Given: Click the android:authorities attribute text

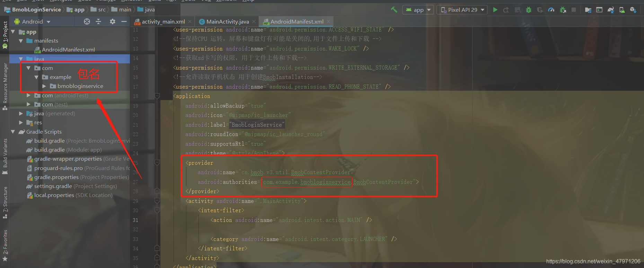Looking at the screenshot, I should [227, 182].
